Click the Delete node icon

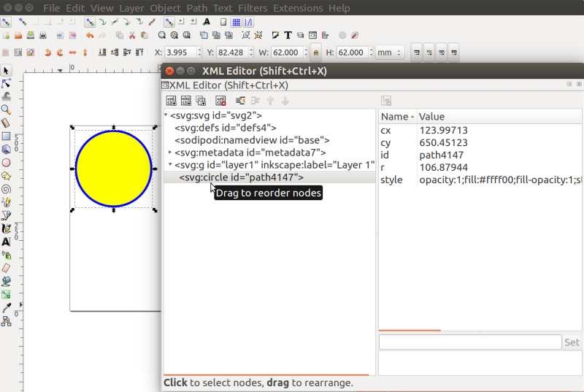tap(220, 101)
